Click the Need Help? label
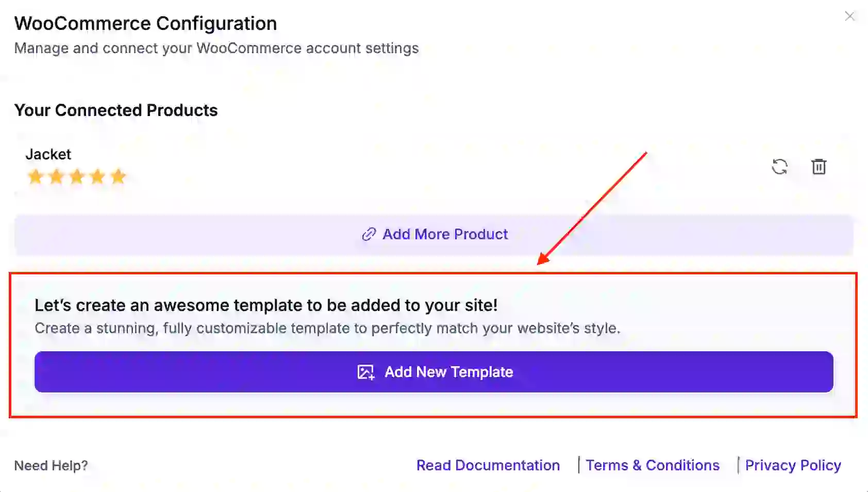The image size is (868, 492). (51, 465)
